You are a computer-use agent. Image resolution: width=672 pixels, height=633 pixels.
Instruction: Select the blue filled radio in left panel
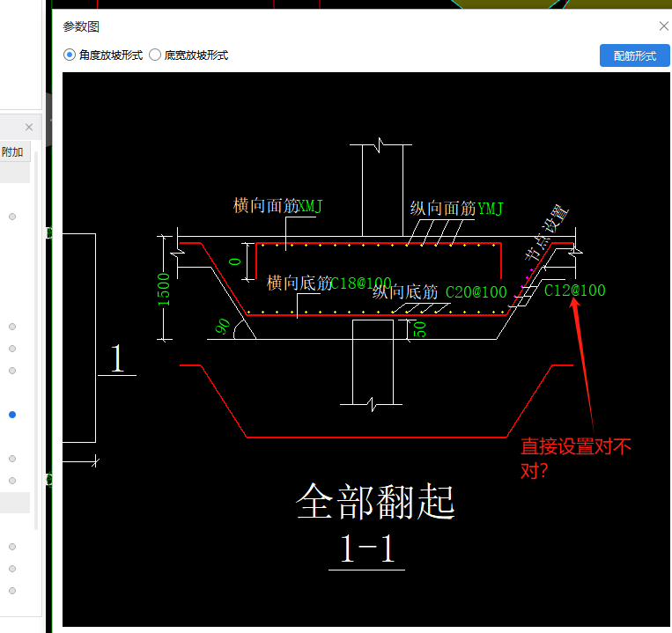point(12,415)
